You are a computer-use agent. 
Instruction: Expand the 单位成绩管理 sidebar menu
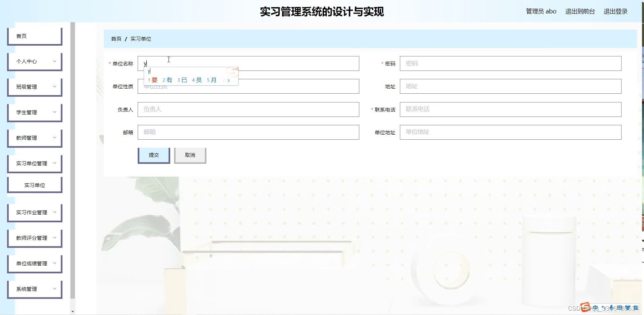coord(35,264)
